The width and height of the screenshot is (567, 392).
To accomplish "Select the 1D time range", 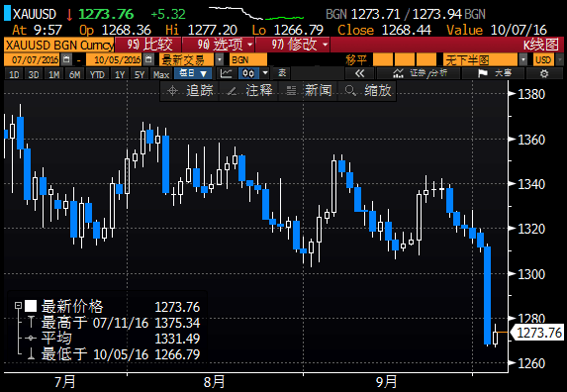I will (x=14, y=74).
